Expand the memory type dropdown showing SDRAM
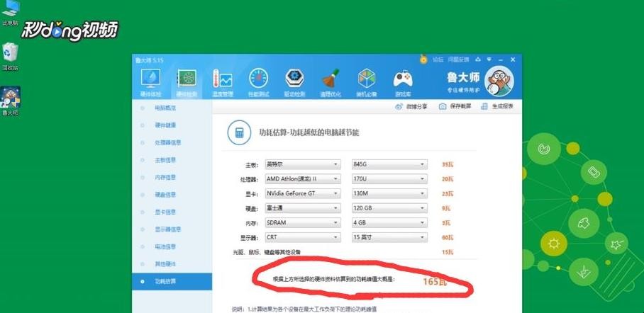This screenshot has height=313, width=644. tap(303, 223)
